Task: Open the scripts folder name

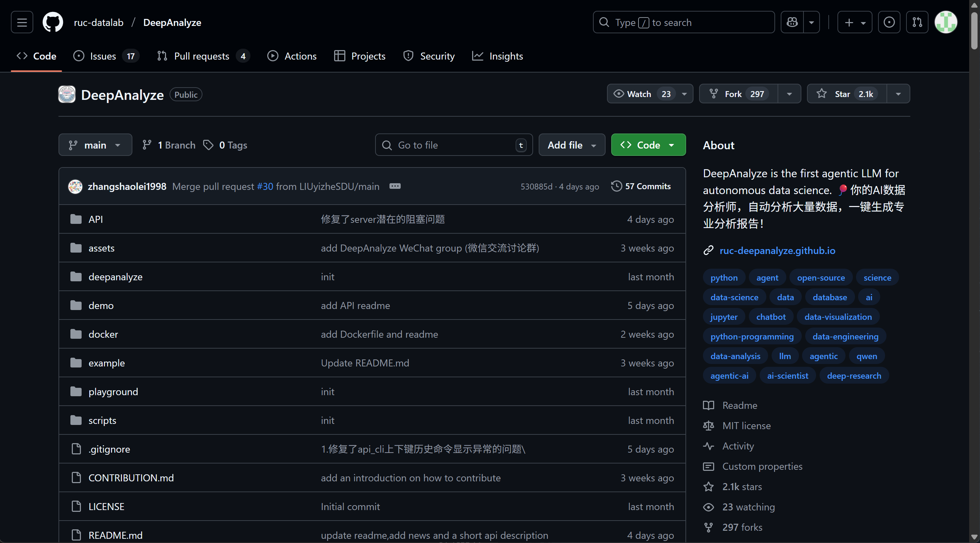Action: 102,420
